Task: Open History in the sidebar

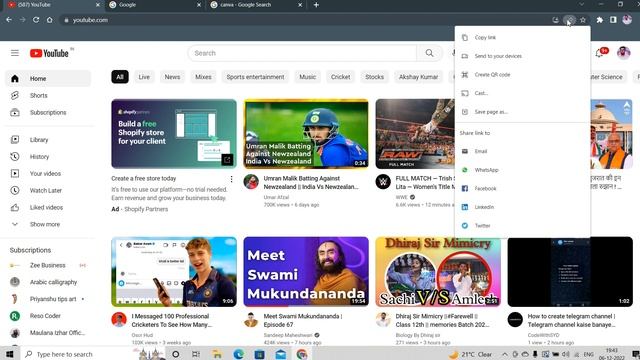Action: pos(48,157)
